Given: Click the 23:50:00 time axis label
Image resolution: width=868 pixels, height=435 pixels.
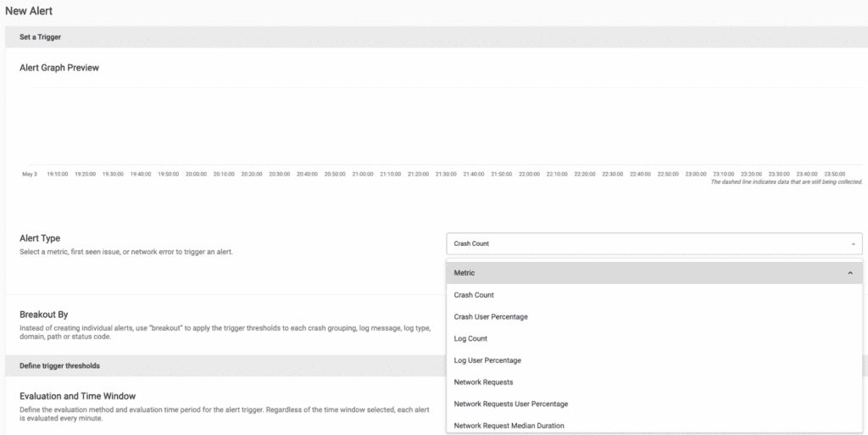Looking at the screenshot, I should (835, 174).
